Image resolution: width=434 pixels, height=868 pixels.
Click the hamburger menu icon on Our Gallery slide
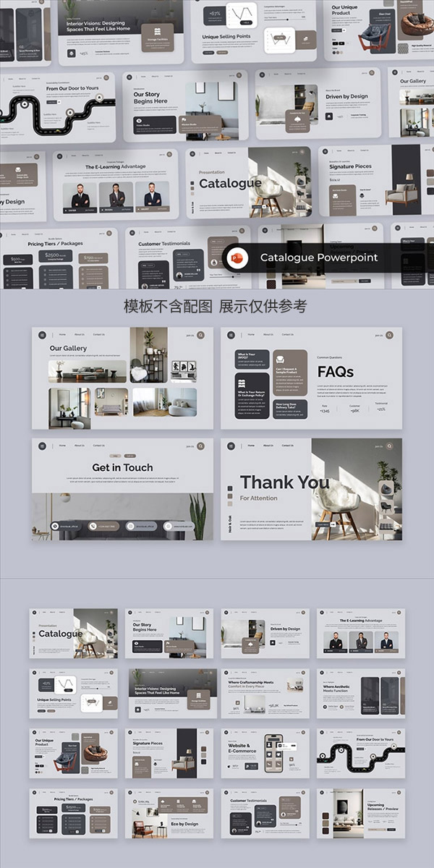tap(42, 335)
